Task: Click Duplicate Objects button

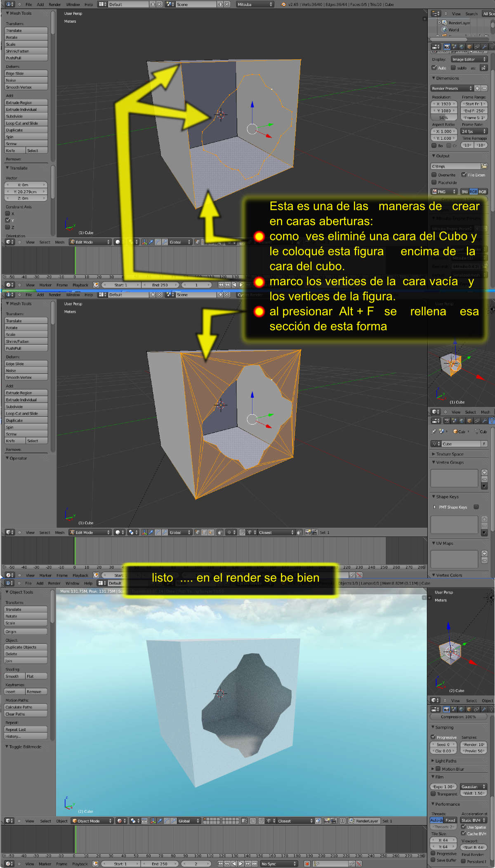Action: pyautogui.click(x=26, y=647)
